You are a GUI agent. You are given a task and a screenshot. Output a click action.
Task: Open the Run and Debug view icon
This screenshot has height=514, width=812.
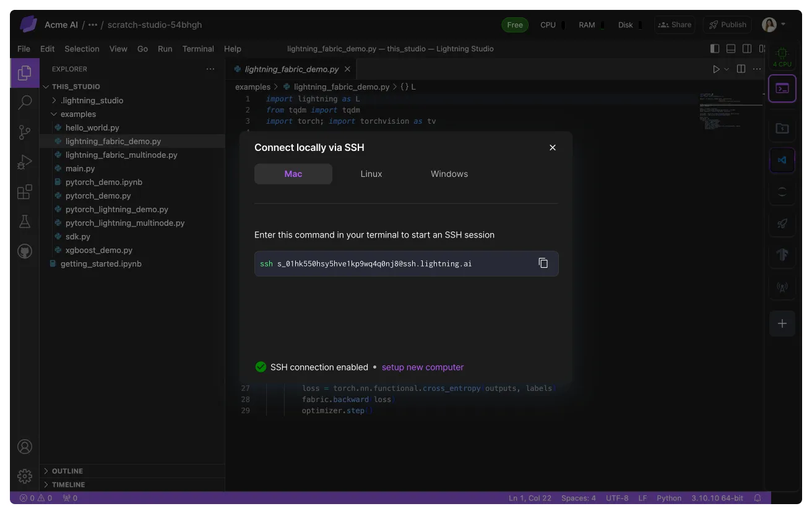point(25,162)
